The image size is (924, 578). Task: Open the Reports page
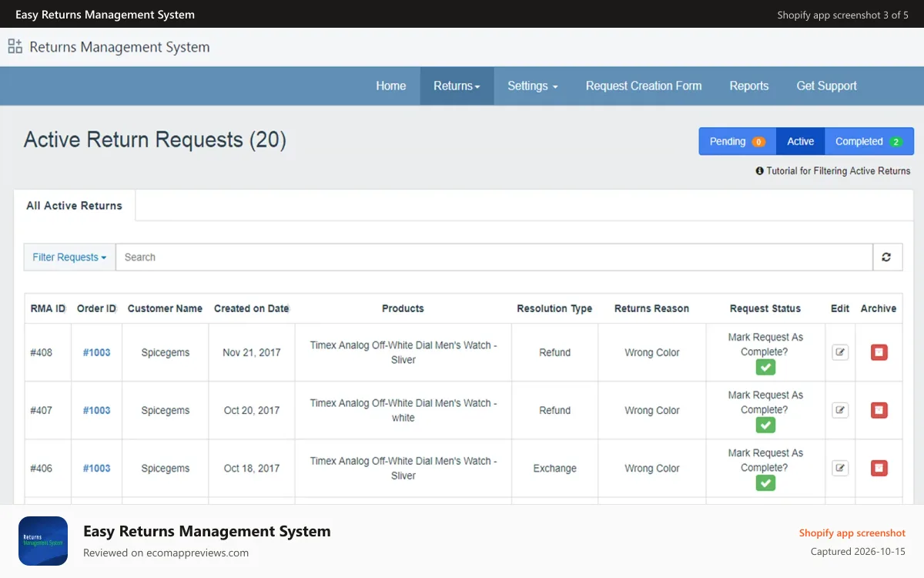coord(749,86)
